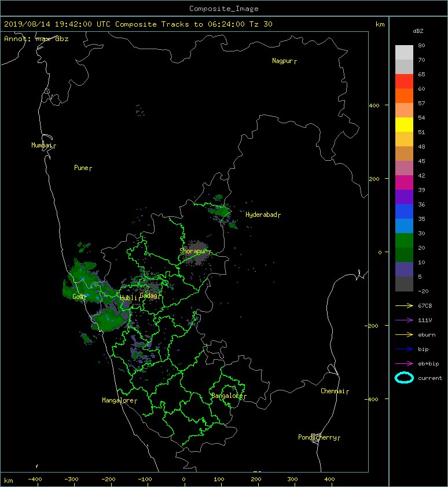Click the magenta eb+bip arrow in legend
Screen dimensions: 448x487
(x=404, y=363)
